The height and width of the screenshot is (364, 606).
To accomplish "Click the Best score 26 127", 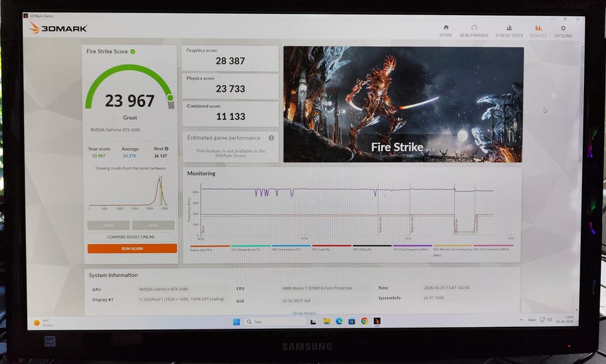I will [160, 156].
